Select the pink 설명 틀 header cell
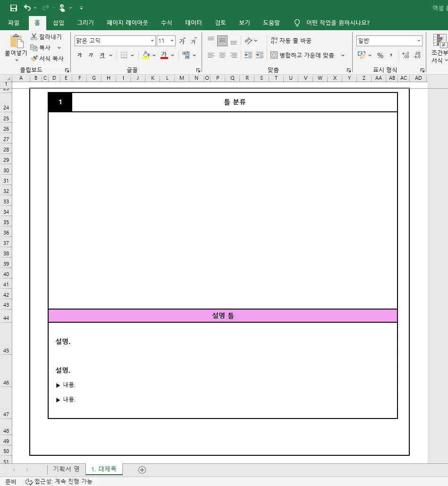 (x=223, y=316)
